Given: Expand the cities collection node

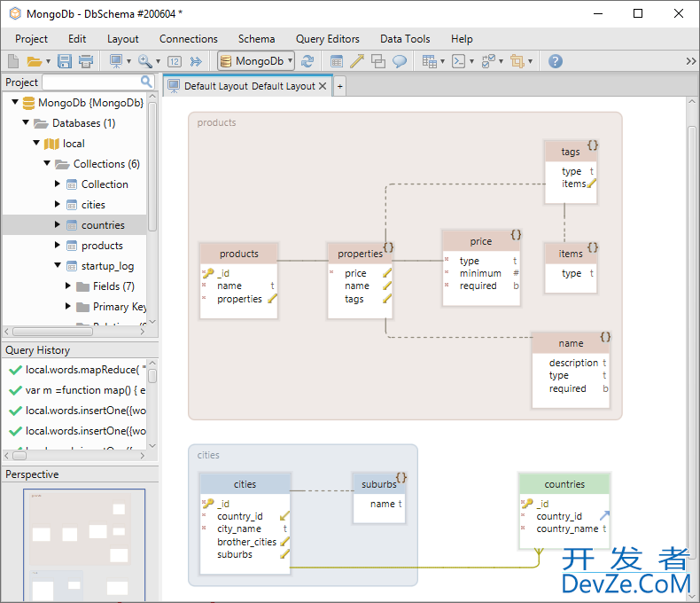Looking at the screenshot, I should tap(57, 204).
